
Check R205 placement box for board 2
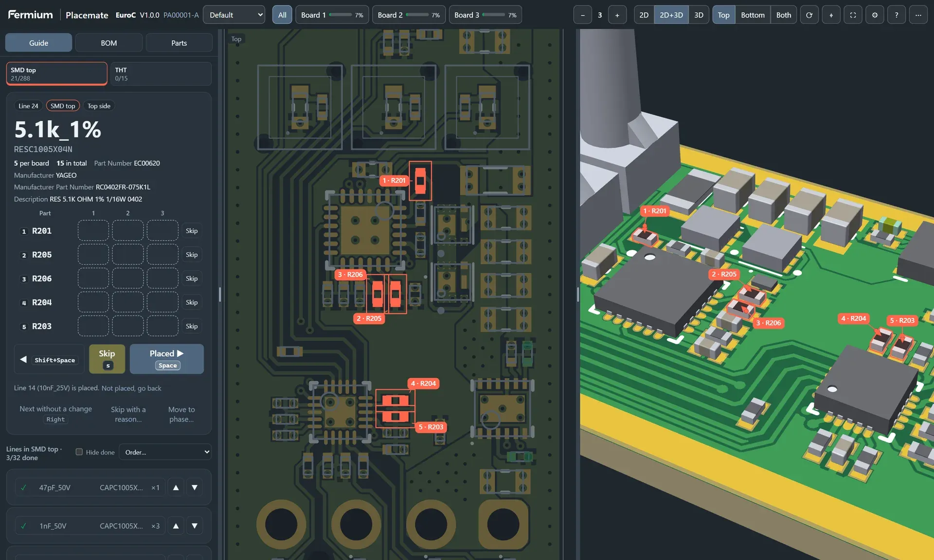[128, 255]
